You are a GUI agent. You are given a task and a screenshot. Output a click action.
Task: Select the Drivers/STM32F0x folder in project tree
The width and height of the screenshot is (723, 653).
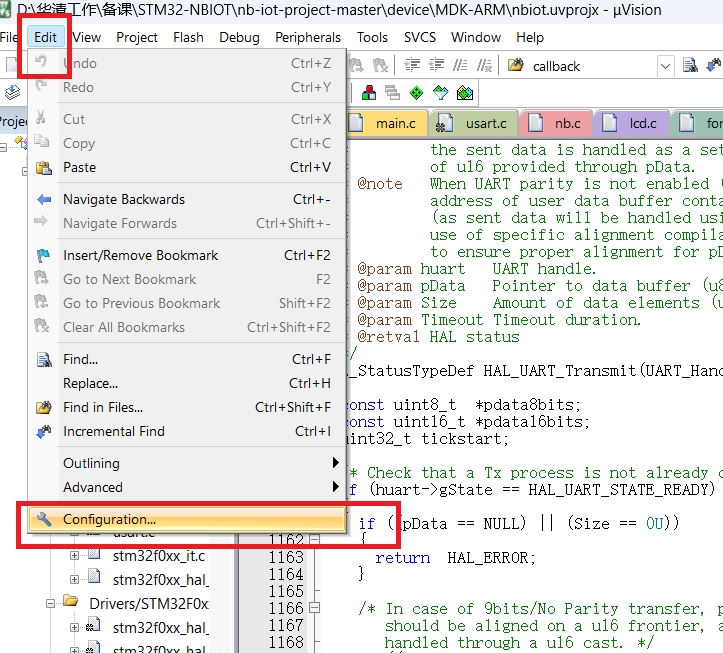[148, 603]
